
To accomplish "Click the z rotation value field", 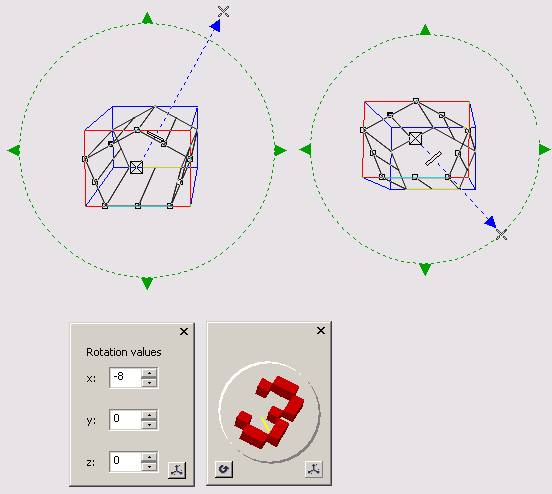I will 125,461.
